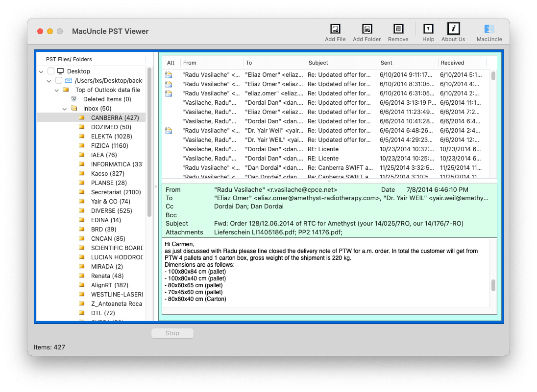Image resolution: width=537 pixels, height=392 pixels.
Task: Select the SCIENTIFIC BOARD folder
Action: click(x=117, y=248)
